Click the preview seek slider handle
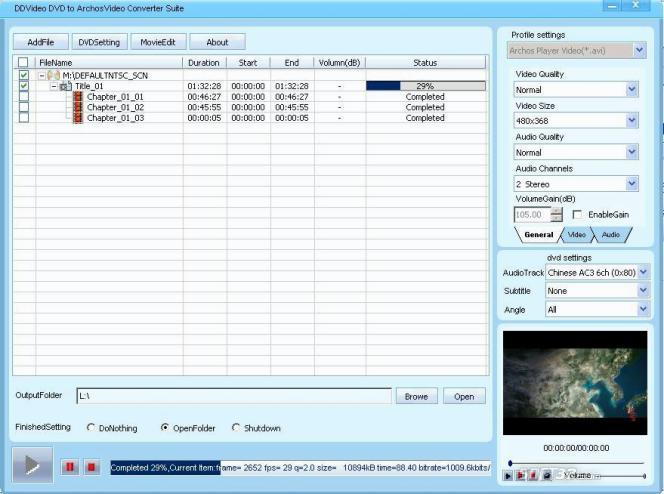Image resolution: width=664 pixels, height=494 pixels. point(510,463)
